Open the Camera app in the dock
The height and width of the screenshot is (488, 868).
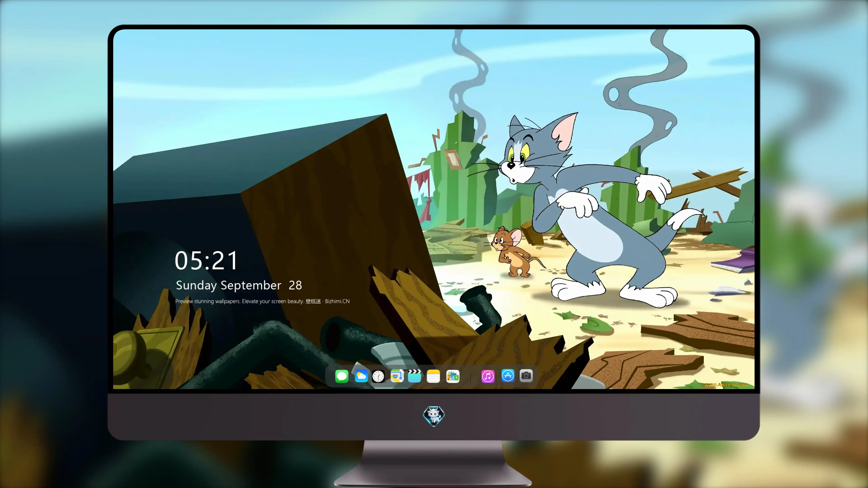tap(526, 375)
